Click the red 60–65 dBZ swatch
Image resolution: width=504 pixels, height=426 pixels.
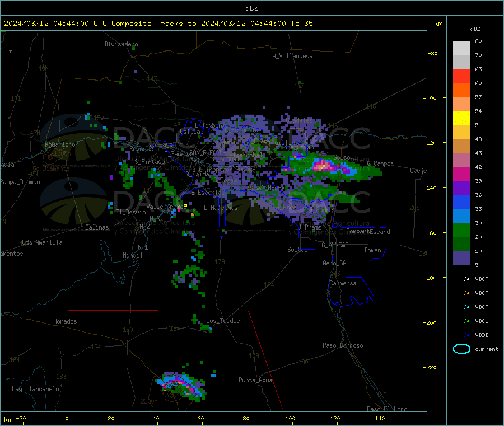click(461, 76)
